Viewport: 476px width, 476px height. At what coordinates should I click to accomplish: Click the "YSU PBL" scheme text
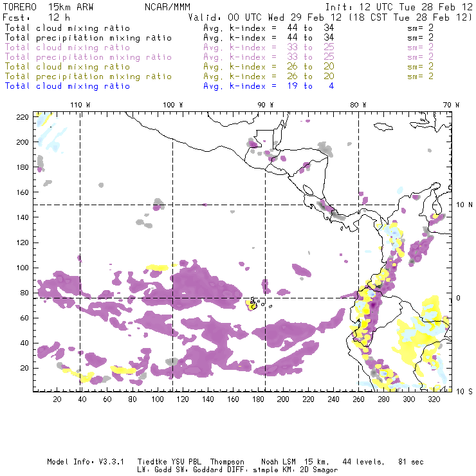click(x=186, y=462)
